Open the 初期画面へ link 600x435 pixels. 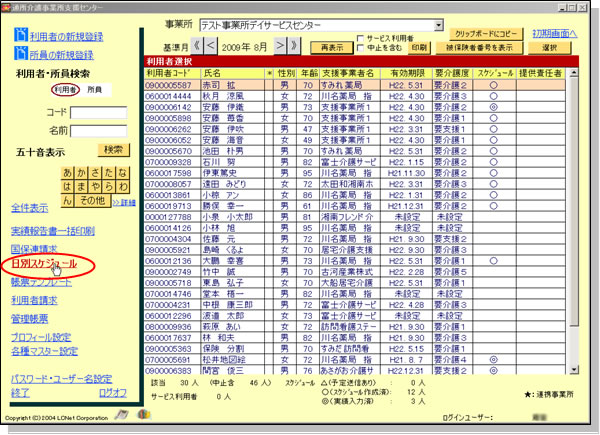555,34
